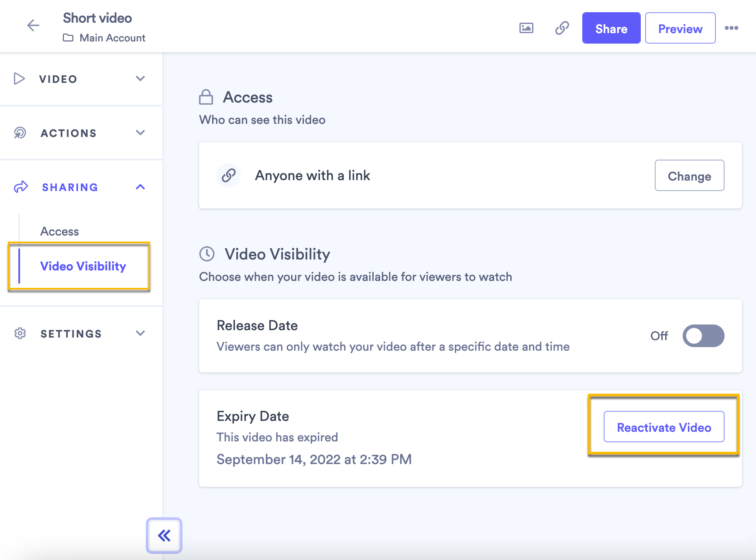Click the folder icon beside Main Account
The image size is (756, 560).
[68, 38]
